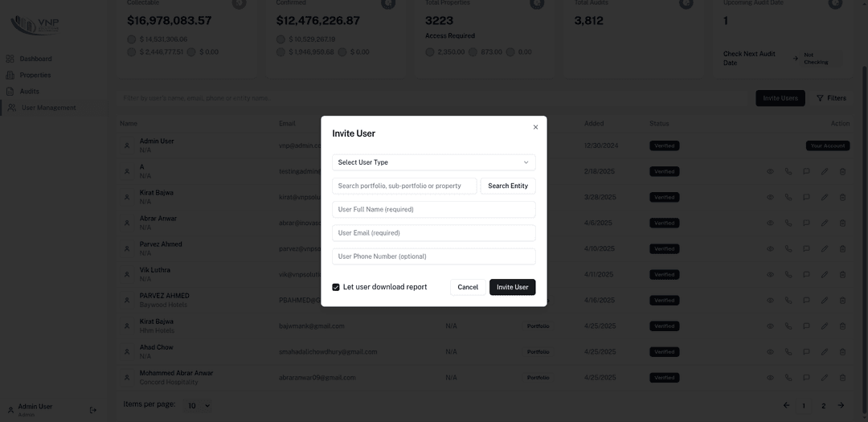The height and width of the screenshot is (422, 868).
Task: Submit with the dark Invite User button
Action: pos(512,287)
